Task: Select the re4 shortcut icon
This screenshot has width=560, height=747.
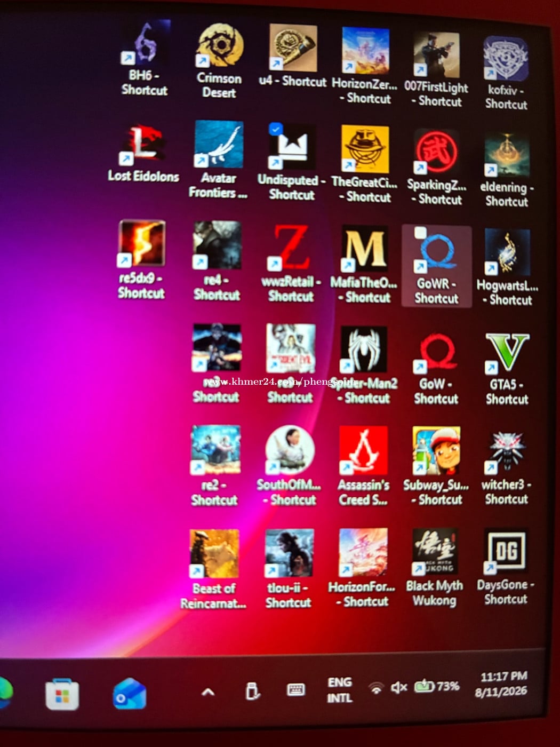Action: point(217,245)
